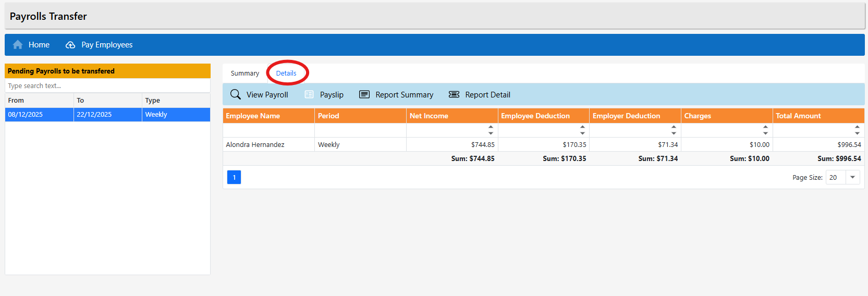868x296 pixels.
Task: Increase the Employee Deduction filter spinner
Action: [583, 127]
